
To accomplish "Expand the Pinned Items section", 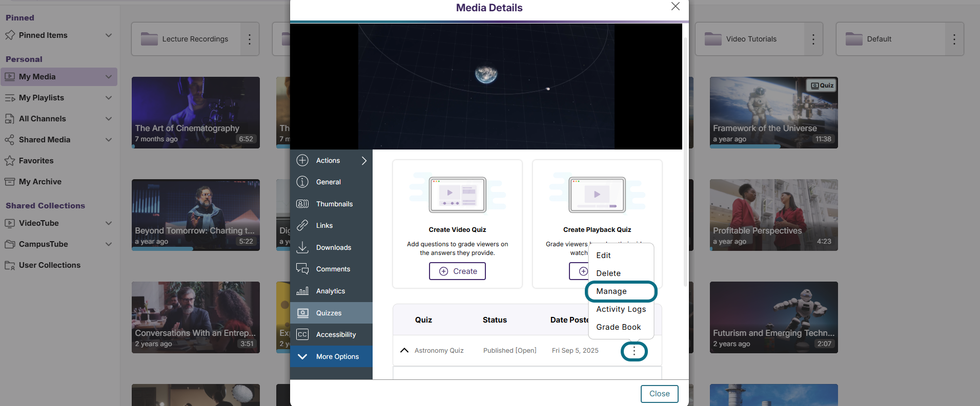I will tap(109, 35).
